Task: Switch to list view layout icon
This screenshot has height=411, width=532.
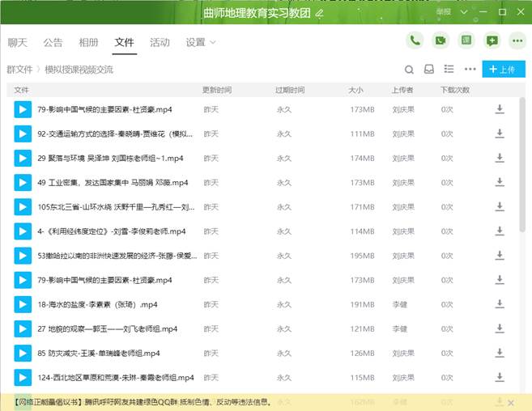Action: [x=449, y=70]
